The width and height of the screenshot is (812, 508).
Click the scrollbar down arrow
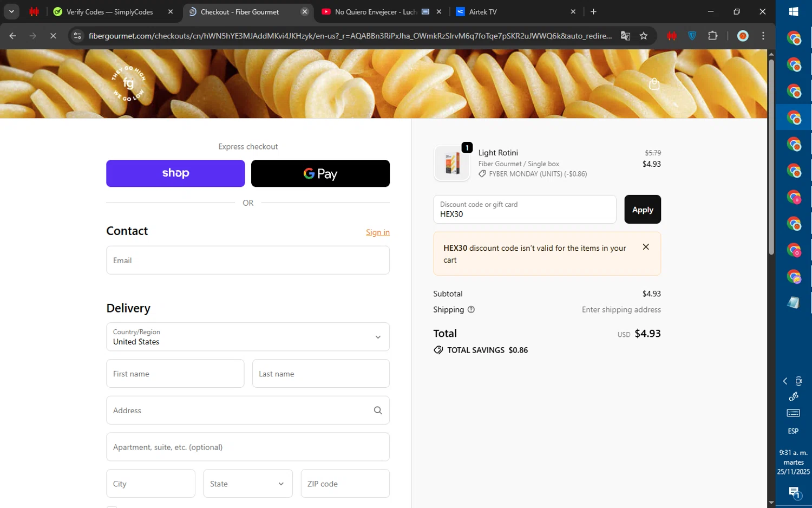tap(771, 503)
